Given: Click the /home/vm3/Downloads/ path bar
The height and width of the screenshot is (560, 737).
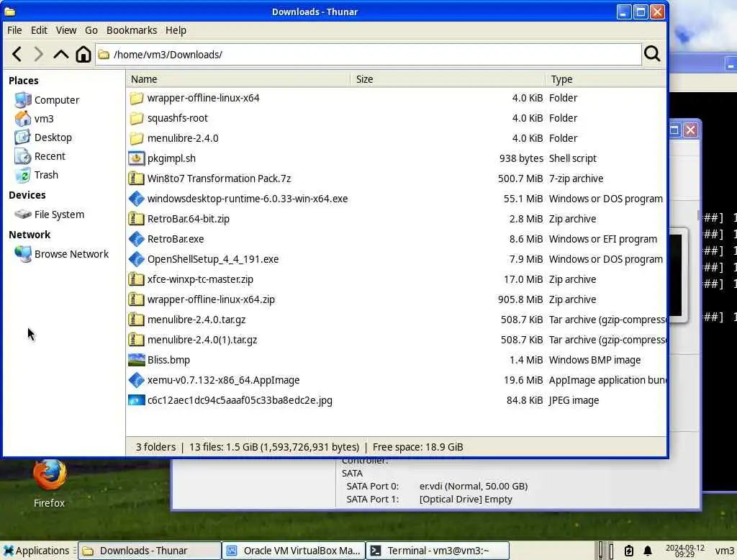Looking at the screenshot, I should tap(368, 55).
